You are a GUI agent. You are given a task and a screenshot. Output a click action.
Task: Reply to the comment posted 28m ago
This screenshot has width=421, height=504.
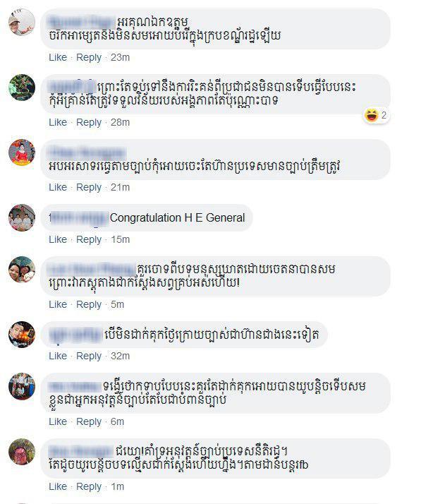(89, 122)
